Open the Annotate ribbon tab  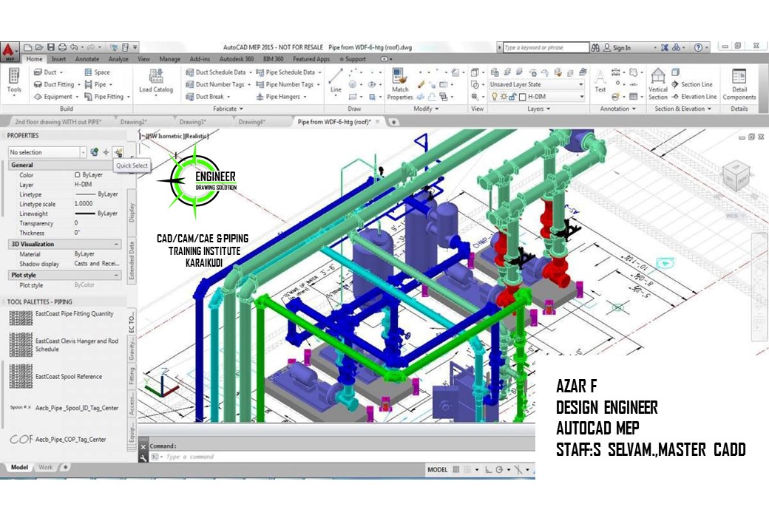pyautogui.click(x=87, y=59)
